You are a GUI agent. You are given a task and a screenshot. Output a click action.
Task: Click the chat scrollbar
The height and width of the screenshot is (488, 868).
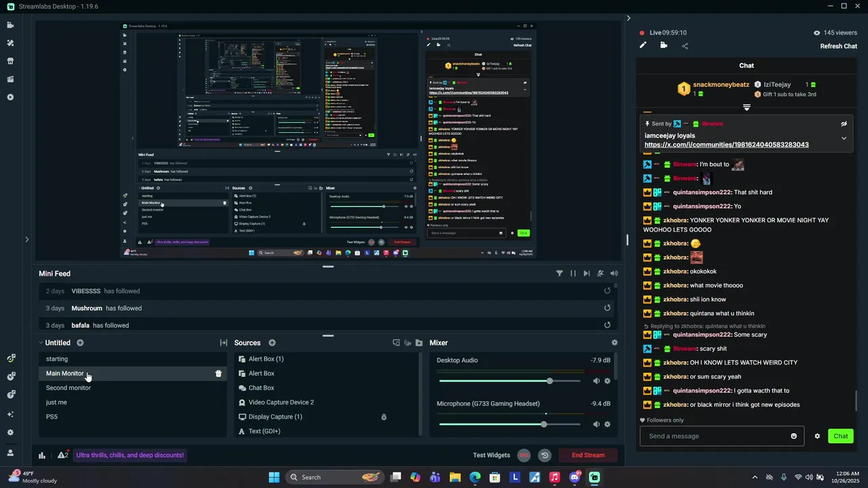(856, 401)
